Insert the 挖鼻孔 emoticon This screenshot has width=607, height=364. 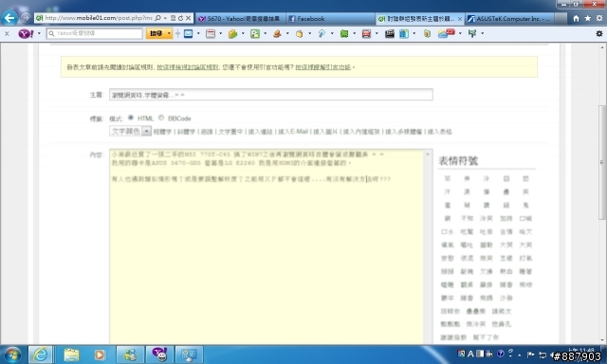pos(502,324)
